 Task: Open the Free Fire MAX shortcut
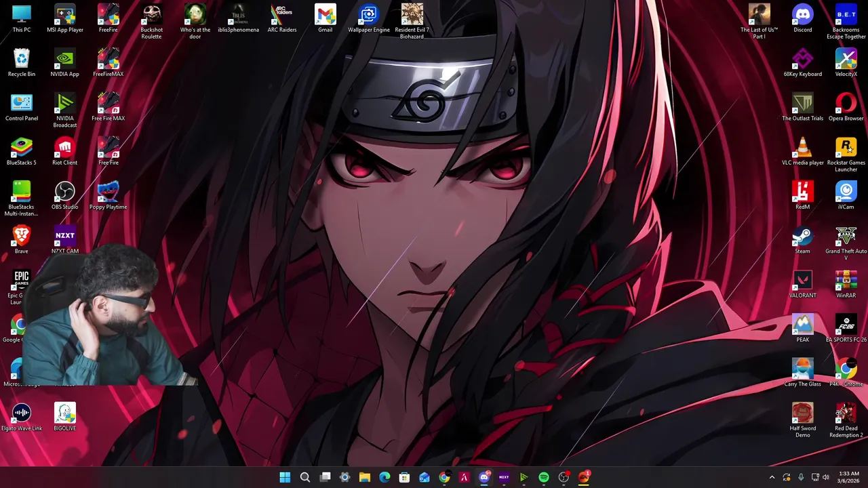click(x=108, y=107)
